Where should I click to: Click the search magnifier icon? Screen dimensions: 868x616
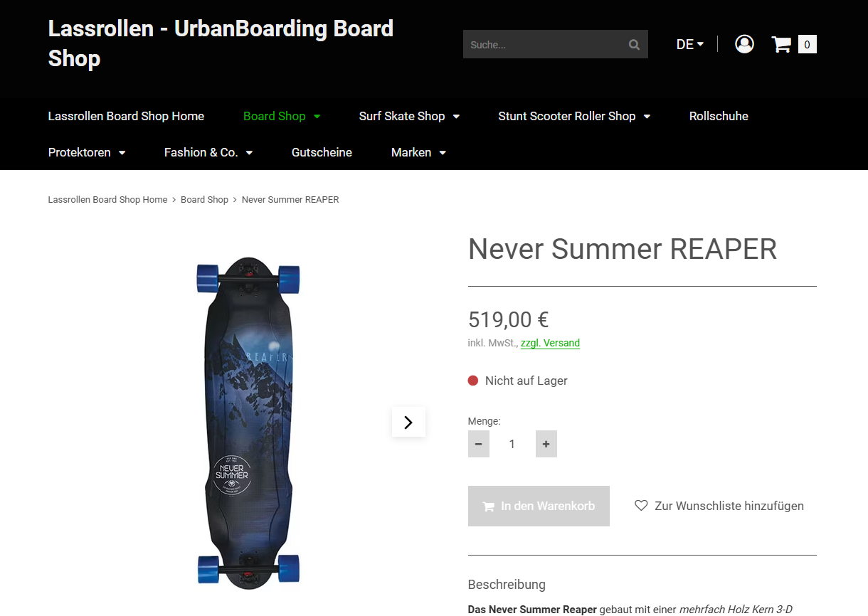pos(634,45)
